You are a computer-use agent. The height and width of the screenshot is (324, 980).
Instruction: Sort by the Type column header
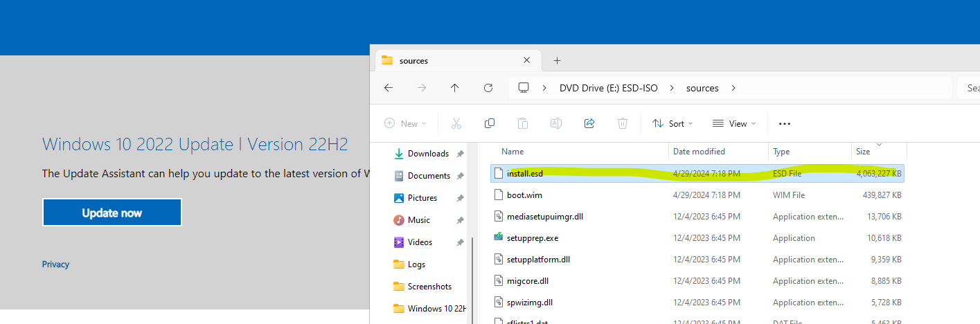tap(781, 152)
